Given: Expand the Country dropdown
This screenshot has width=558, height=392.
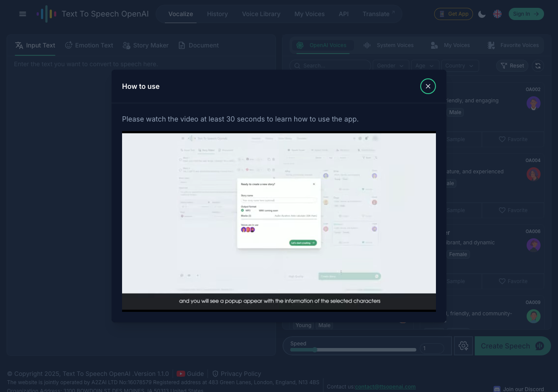Looking at the screenshot, I should click(460, 66).
